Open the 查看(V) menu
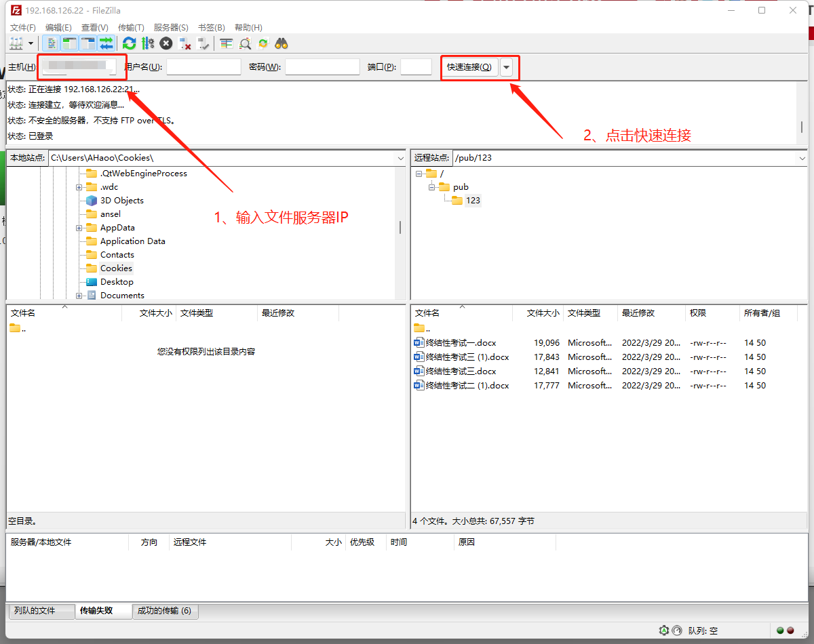814x644 pixels. pos(94,27)
